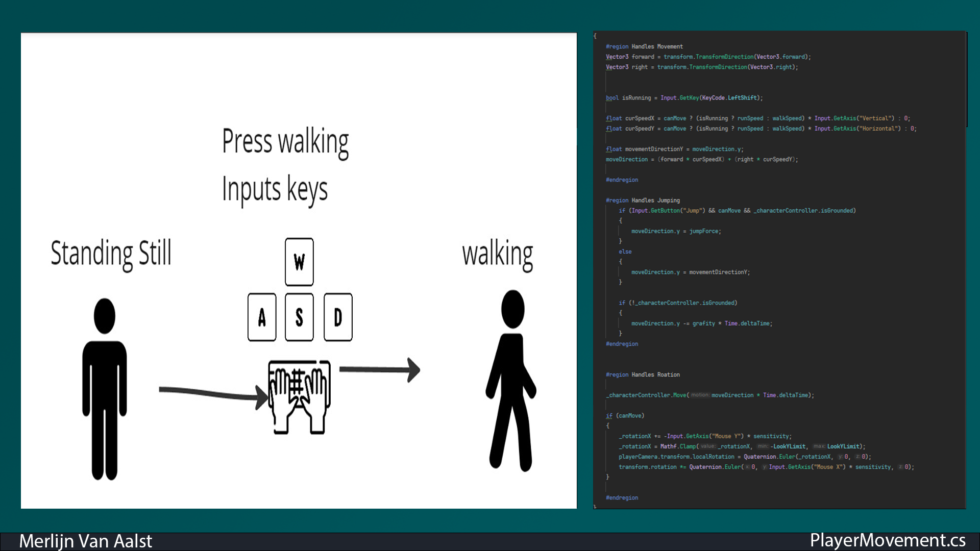This screenshot has width=980, height=551.
Task: Click the 'Inputs keys' text
Action: point(275,189)
